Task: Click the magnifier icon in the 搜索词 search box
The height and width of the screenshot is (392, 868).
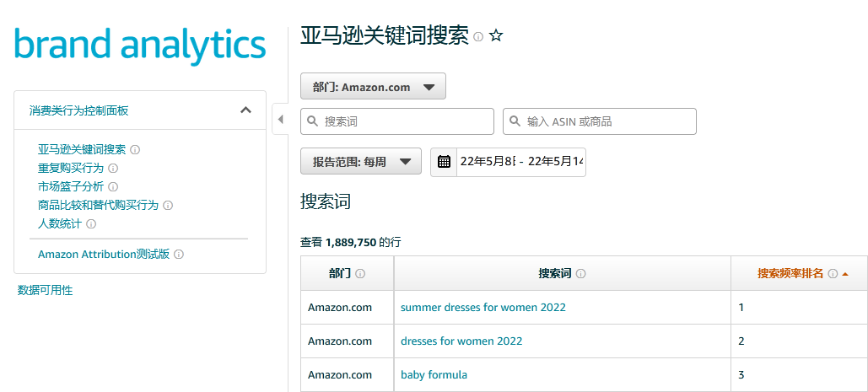Action: click(312, 121)
